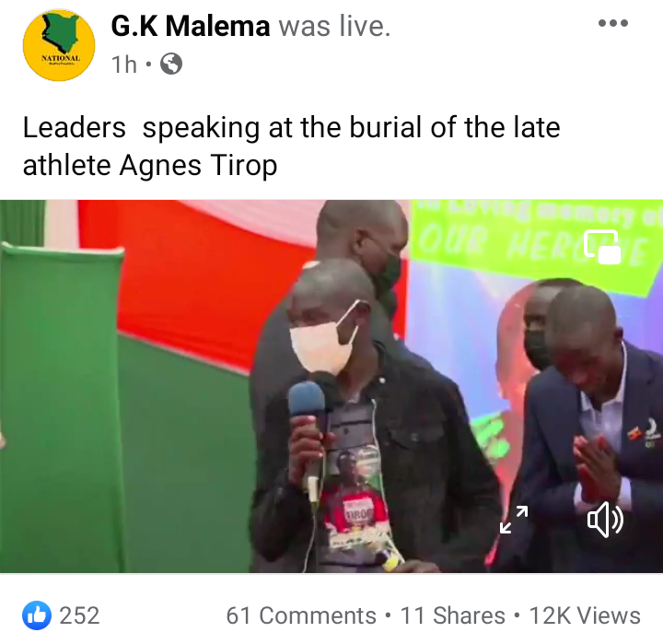Open the 61 Comments section
This screenshot has width=663, height=644.
[x=301, y=615]
